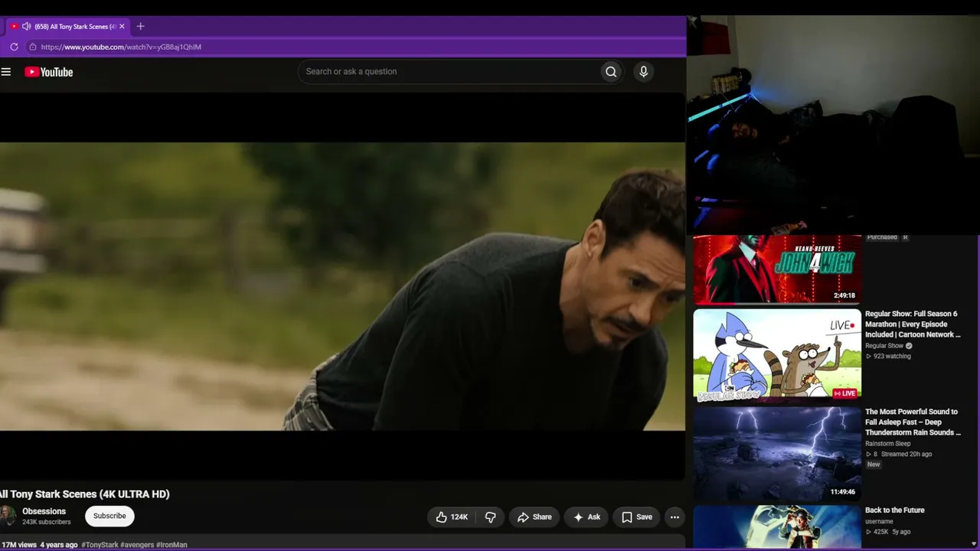Start voice search with the microphone
980x551 pixels.
click(643, 72)
